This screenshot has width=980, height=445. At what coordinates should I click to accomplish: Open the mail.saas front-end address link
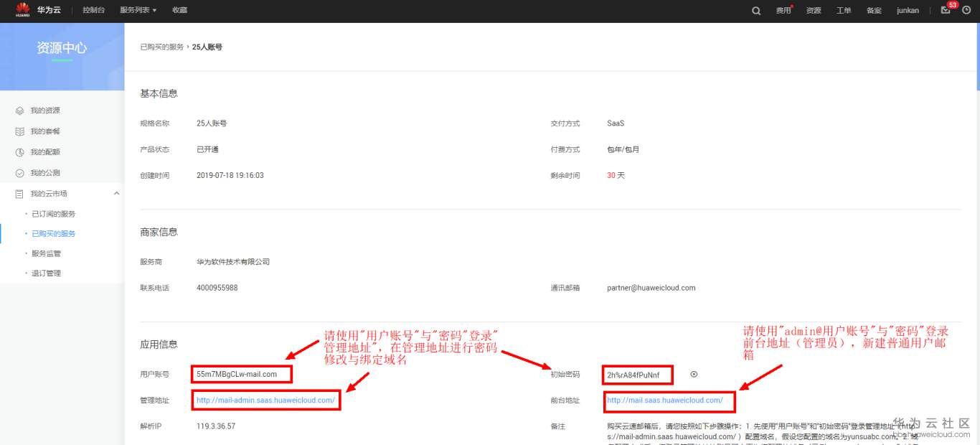[x=665, y=400]
